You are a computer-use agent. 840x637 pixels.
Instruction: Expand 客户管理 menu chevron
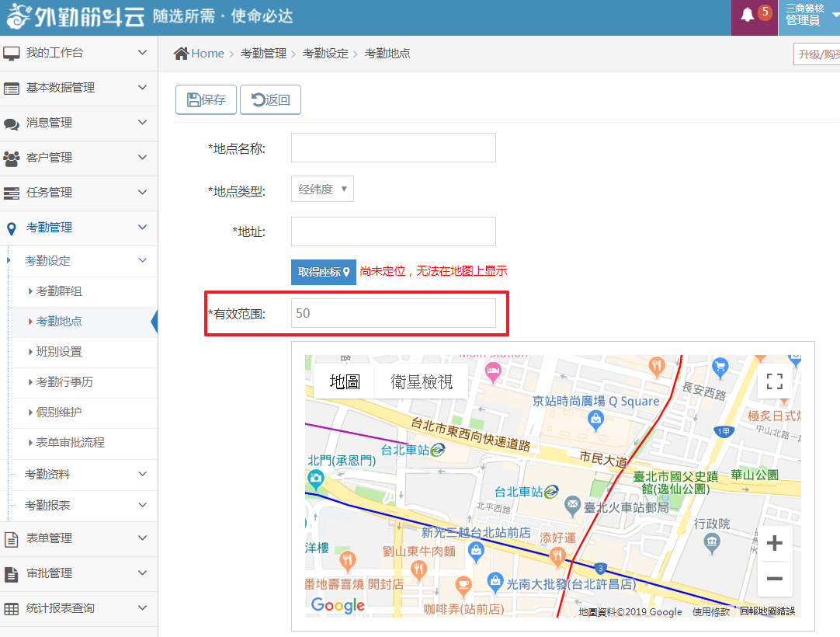(x=143, y=158)
